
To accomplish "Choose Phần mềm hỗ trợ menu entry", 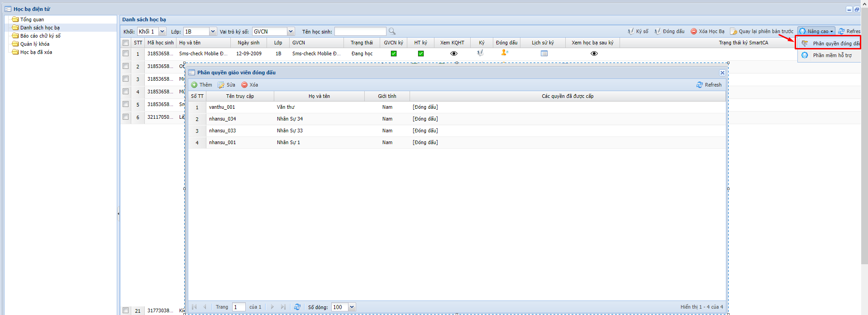I will pos(832,55).
